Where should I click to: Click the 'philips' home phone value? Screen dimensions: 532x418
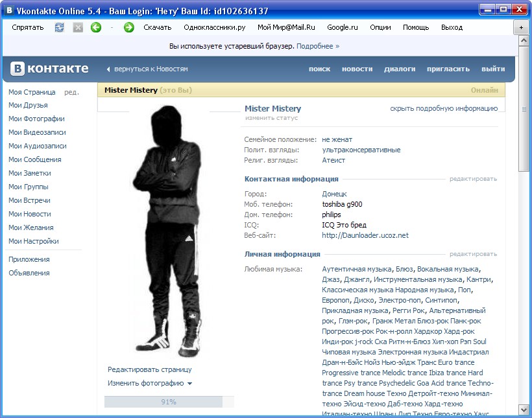click(332, 215)
